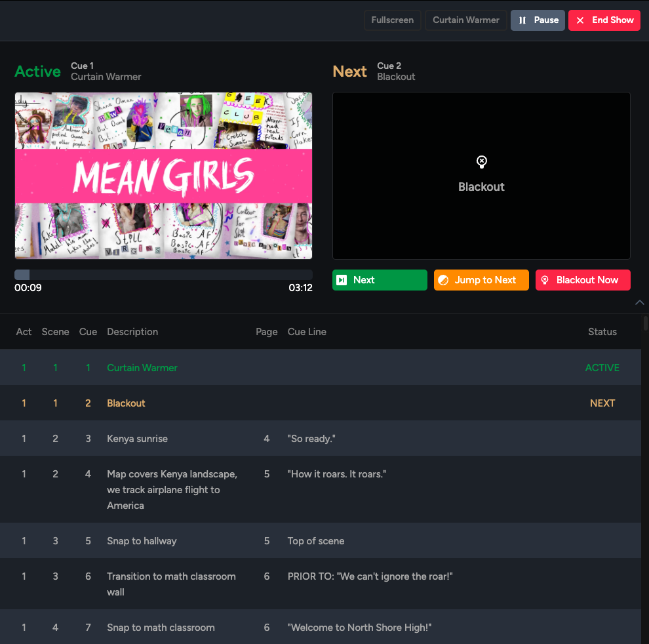Click the Cue Line column header
This screenshot has width=649, height=644.
[x=307, y=332]
